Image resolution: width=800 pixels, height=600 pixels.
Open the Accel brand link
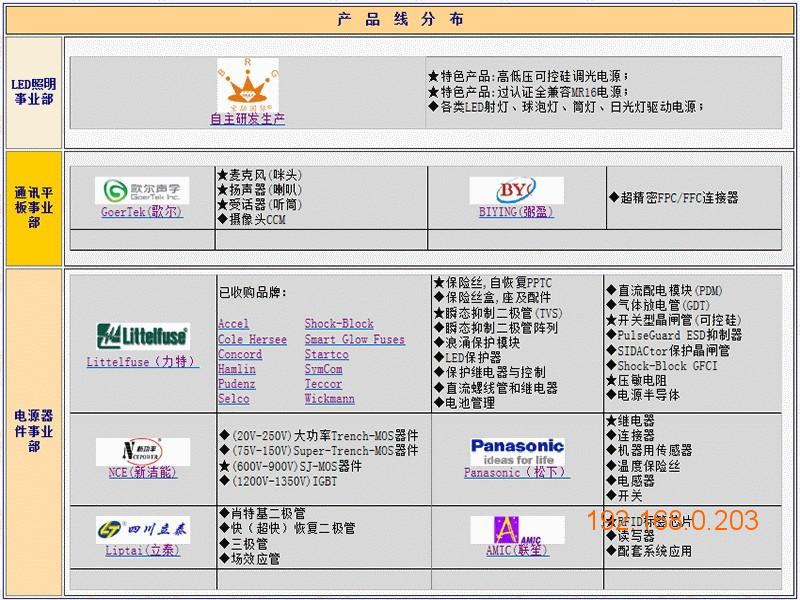(233, 324)
